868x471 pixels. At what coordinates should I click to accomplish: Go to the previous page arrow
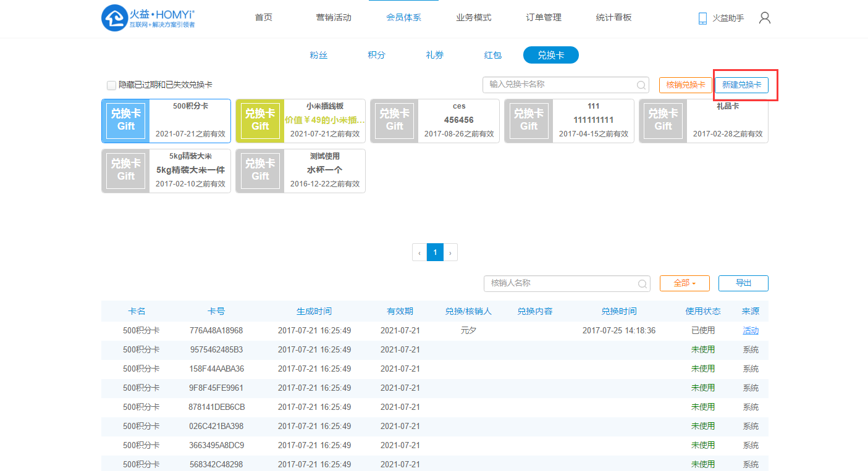point(419,252)
